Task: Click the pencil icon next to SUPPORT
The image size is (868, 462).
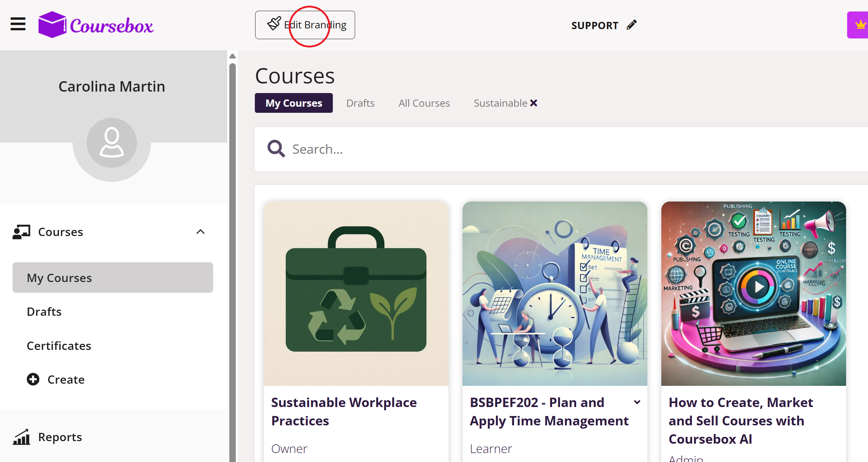Action: [632, 25]
